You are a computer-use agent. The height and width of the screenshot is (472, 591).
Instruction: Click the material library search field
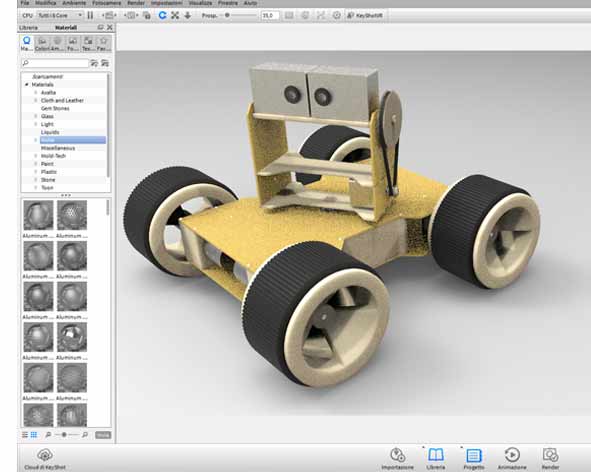pos(55,63)
